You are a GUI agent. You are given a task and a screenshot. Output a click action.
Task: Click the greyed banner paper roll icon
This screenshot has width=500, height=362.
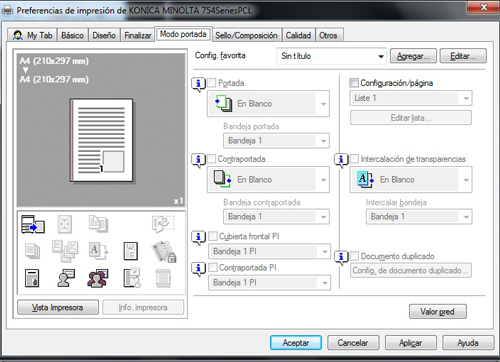[x=163, y=278]
